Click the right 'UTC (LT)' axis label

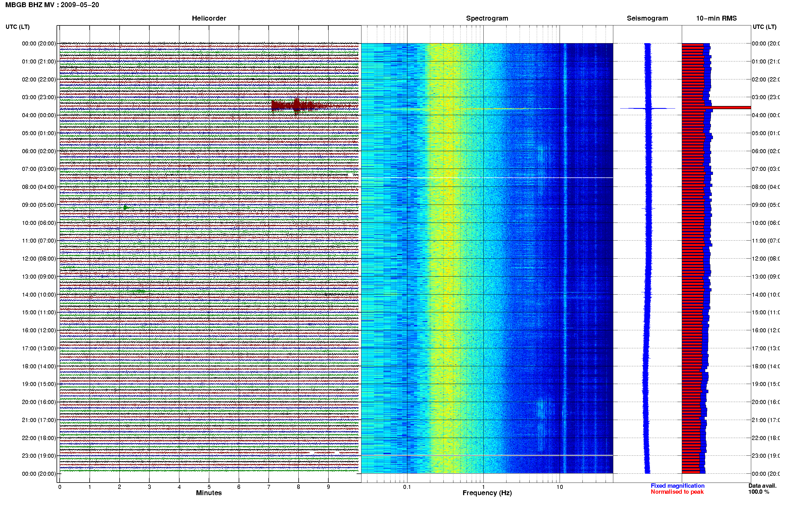pos(764,27)
